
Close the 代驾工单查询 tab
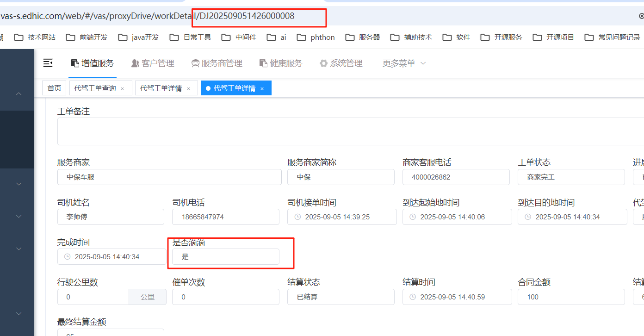pos(122,88)
